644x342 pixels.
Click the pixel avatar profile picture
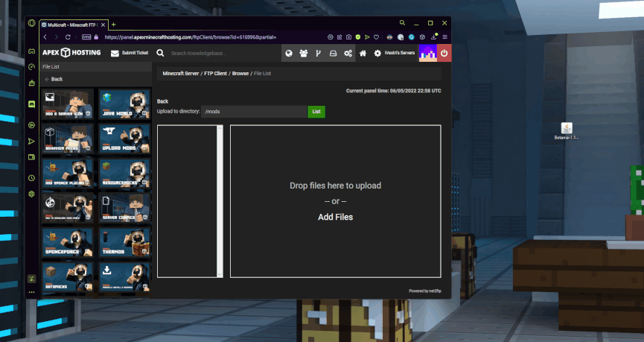pos(427,53)
